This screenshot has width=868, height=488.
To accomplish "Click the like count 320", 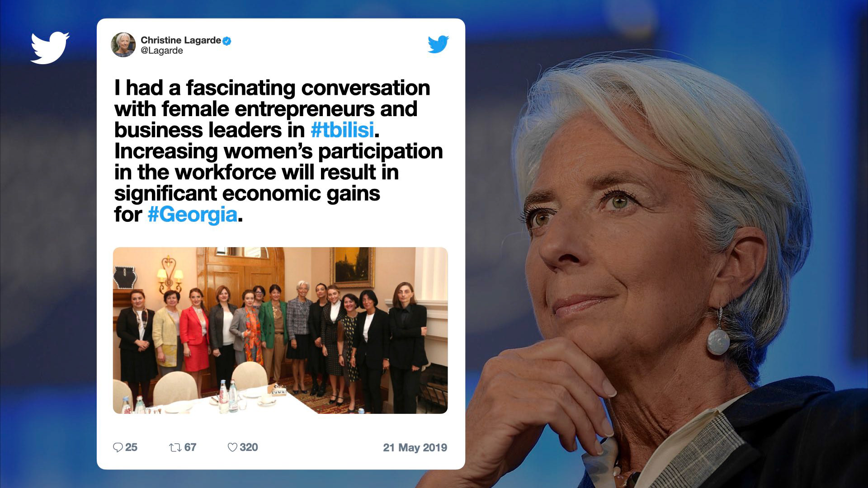I will coord(249,447).
